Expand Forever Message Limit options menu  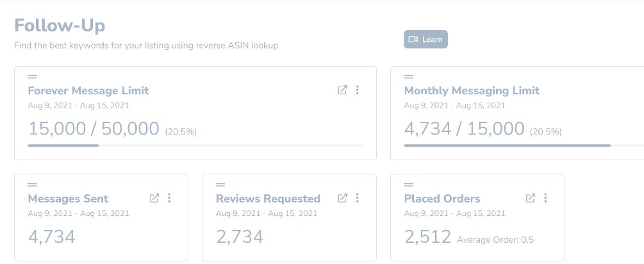[358, 90]
